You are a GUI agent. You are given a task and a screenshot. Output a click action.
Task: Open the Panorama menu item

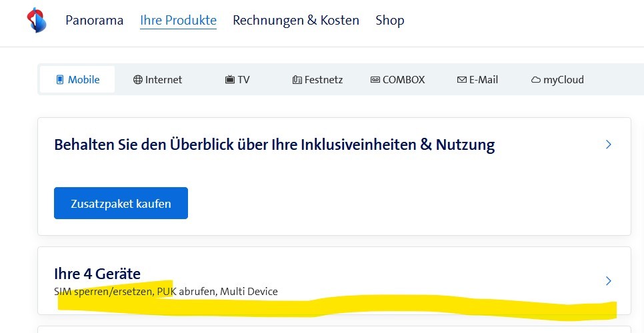coord(94,21)
